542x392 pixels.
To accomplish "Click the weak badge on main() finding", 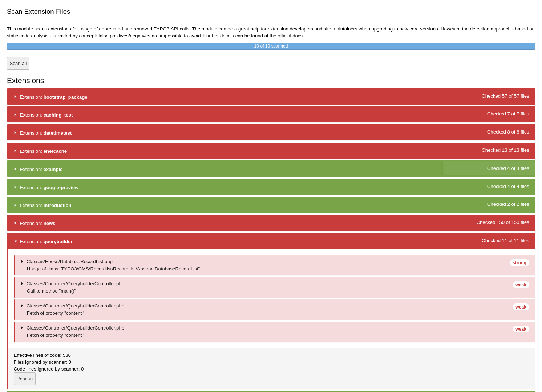I will point(521,285).
